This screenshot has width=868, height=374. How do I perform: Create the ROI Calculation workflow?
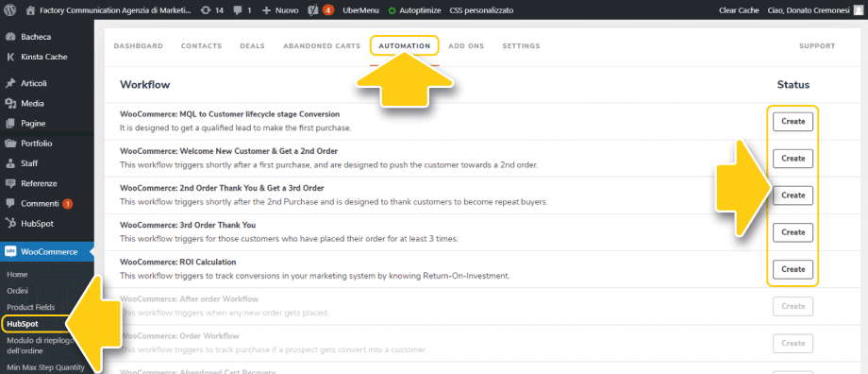click(x=793, y=269)
